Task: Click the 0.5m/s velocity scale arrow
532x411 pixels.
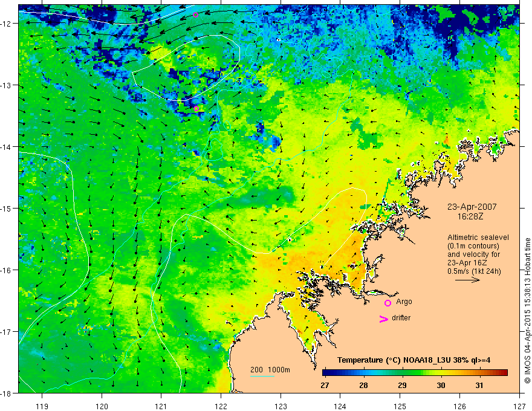Action: pos(467,280)
